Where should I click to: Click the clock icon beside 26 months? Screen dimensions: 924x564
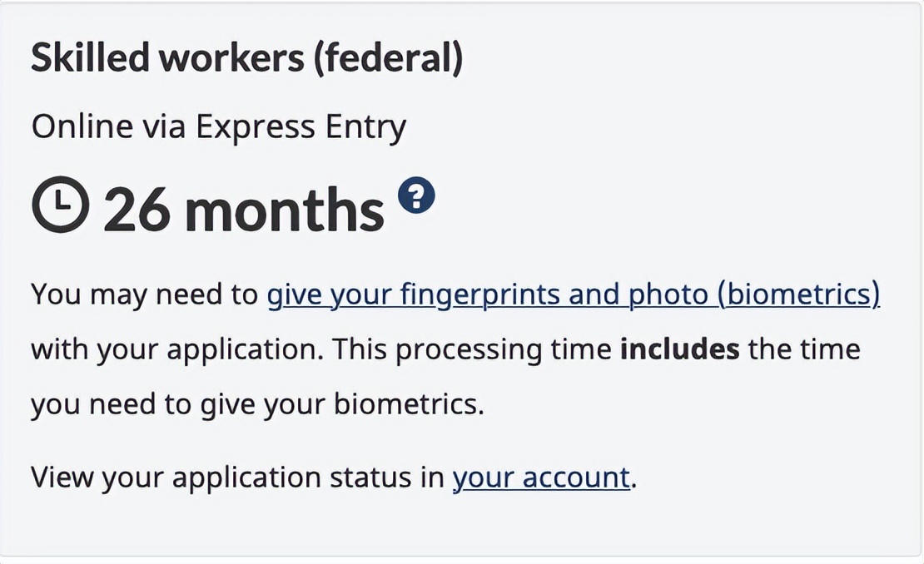pyautogui.click(x=61, y=204)
